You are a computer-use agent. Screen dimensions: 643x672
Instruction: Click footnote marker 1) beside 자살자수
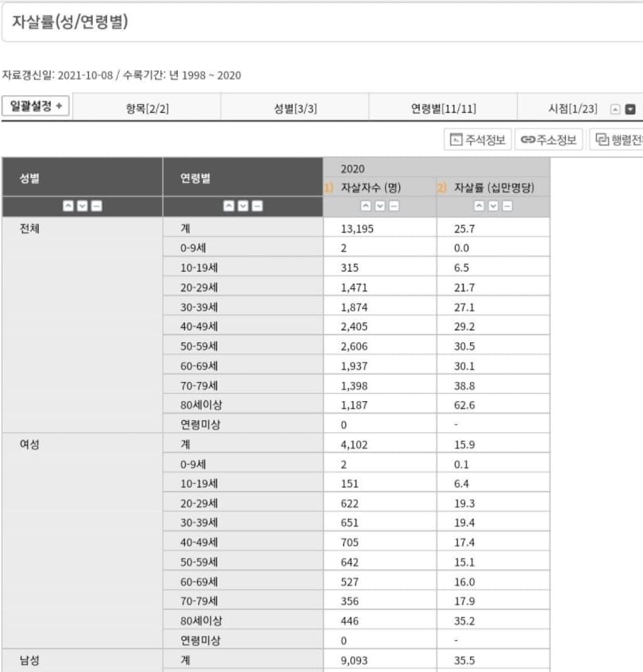(329, 188)
